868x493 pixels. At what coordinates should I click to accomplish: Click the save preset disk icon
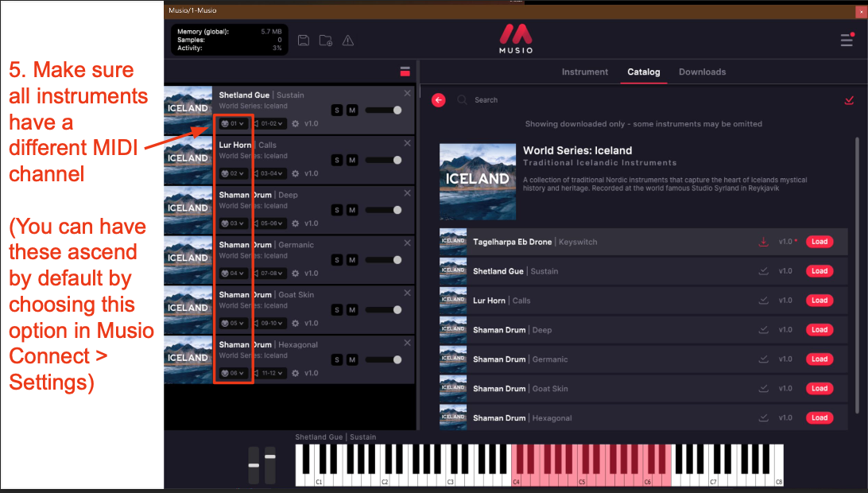[x=304, y=40]
